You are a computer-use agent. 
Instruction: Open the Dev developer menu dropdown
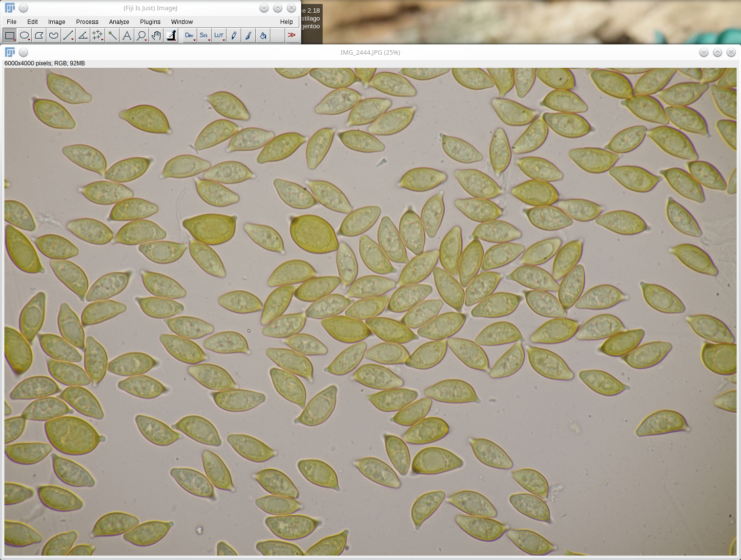[x=189, y=35]
